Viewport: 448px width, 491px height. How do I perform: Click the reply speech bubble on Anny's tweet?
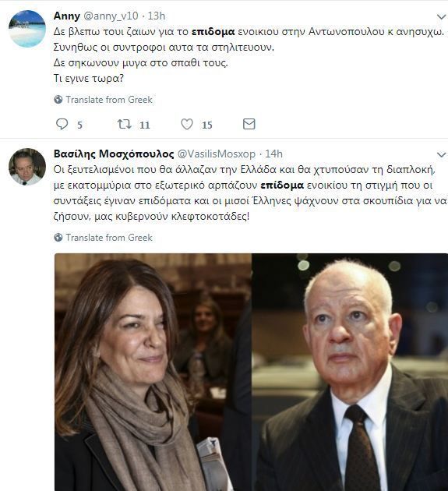pyautogui.click(x=62, y=125)
